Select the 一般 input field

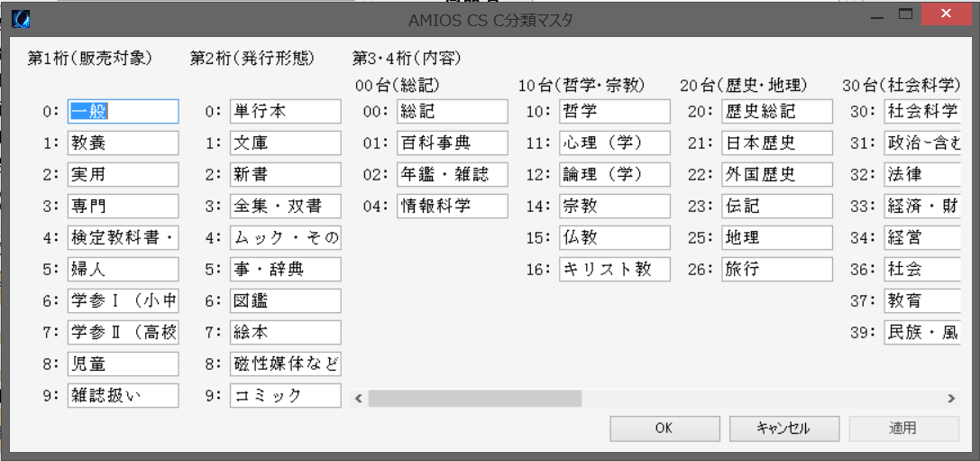click(124, 111)
